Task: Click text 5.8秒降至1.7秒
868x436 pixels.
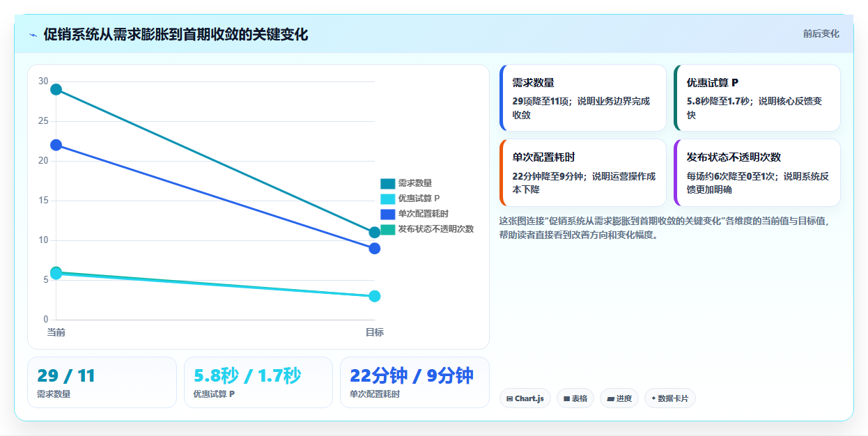Action: (x=718, y=101)
